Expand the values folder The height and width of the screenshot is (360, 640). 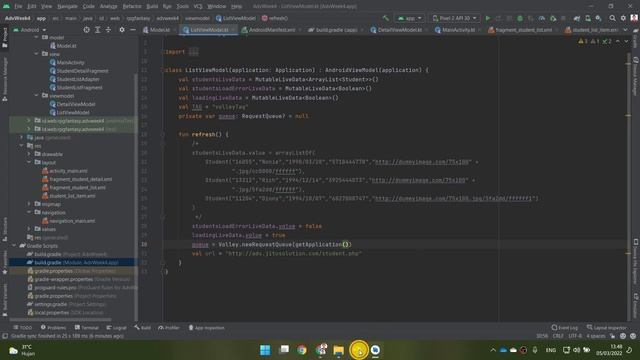pos(29,229)
